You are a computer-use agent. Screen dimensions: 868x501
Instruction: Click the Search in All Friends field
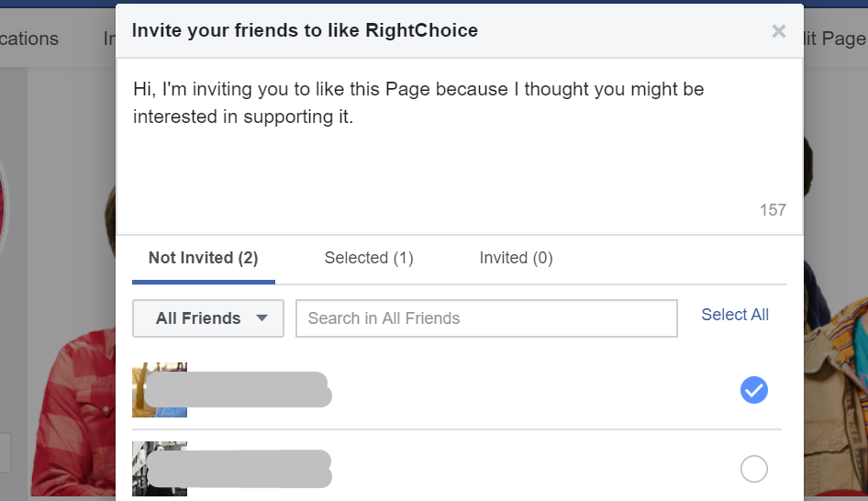[x=486, y=318]
